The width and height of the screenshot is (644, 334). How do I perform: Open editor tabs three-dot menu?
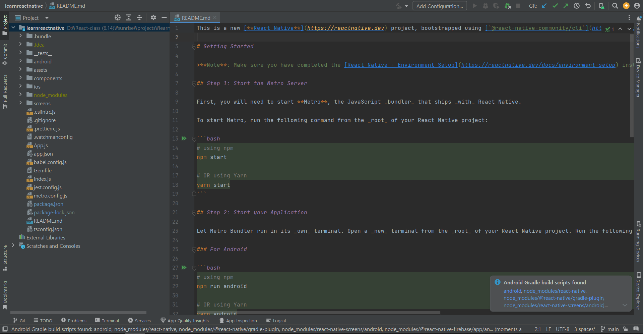point(629,18)
